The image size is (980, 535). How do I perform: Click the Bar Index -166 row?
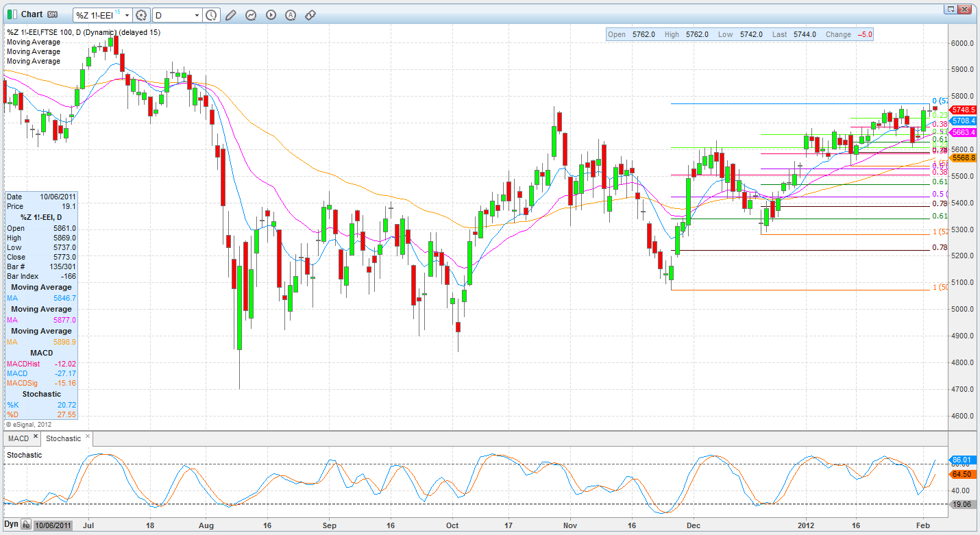41,276
